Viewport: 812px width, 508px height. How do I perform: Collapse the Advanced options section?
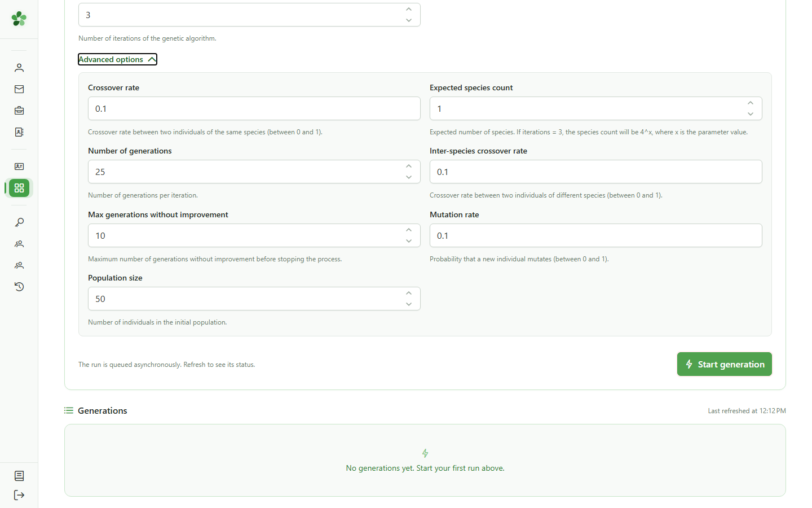point(117,59)
